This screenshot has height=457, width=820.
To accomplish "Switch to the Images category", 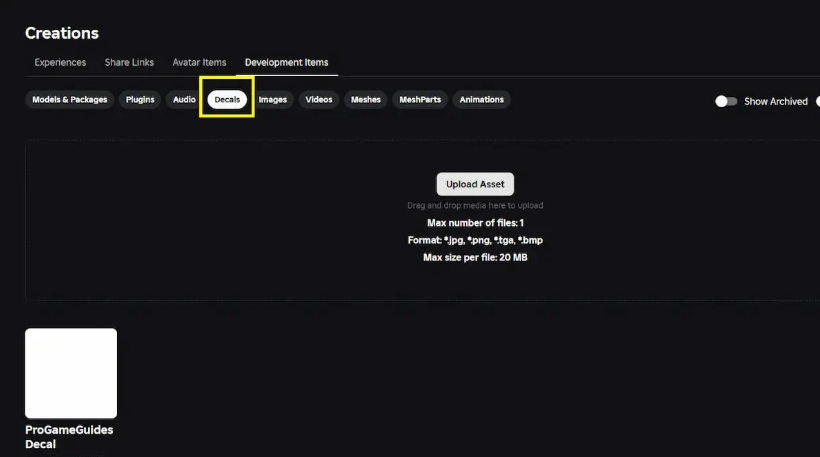I will tap(272, 100).
